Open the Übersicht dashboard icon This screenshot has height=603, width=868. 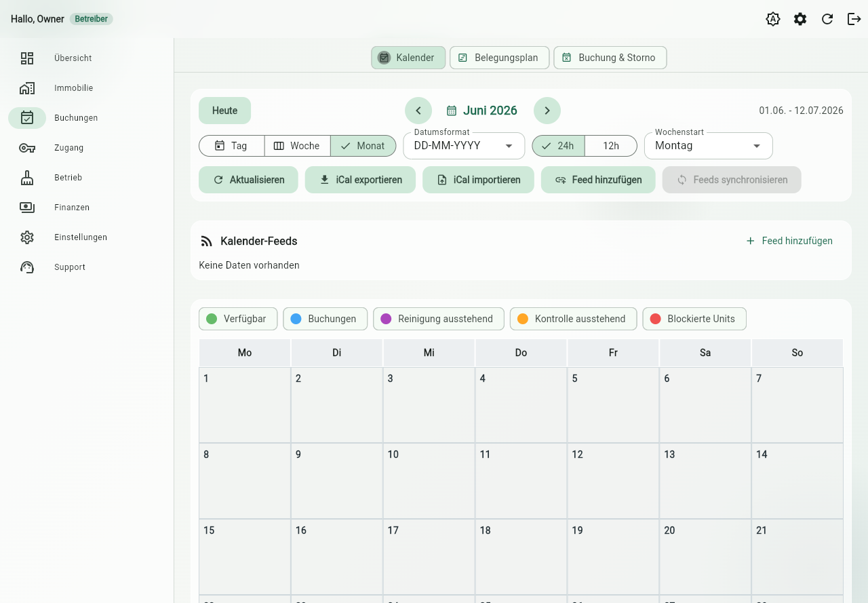point(27,58)
